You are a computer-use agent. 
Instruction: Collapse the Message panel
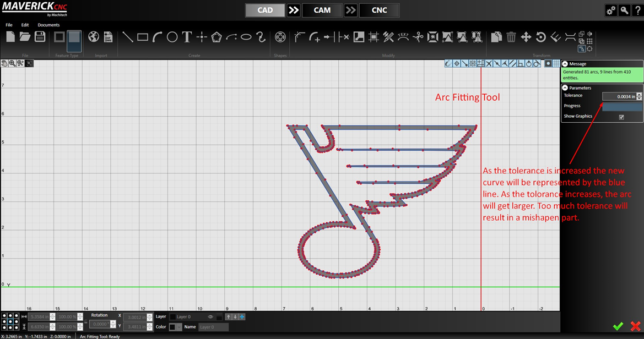pos(565,64)
